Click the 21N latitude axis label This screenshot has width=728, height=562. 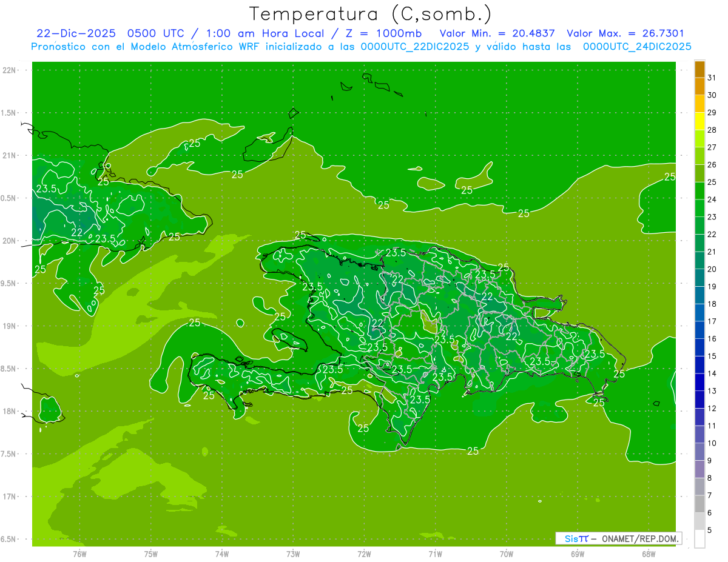(9, 155)
